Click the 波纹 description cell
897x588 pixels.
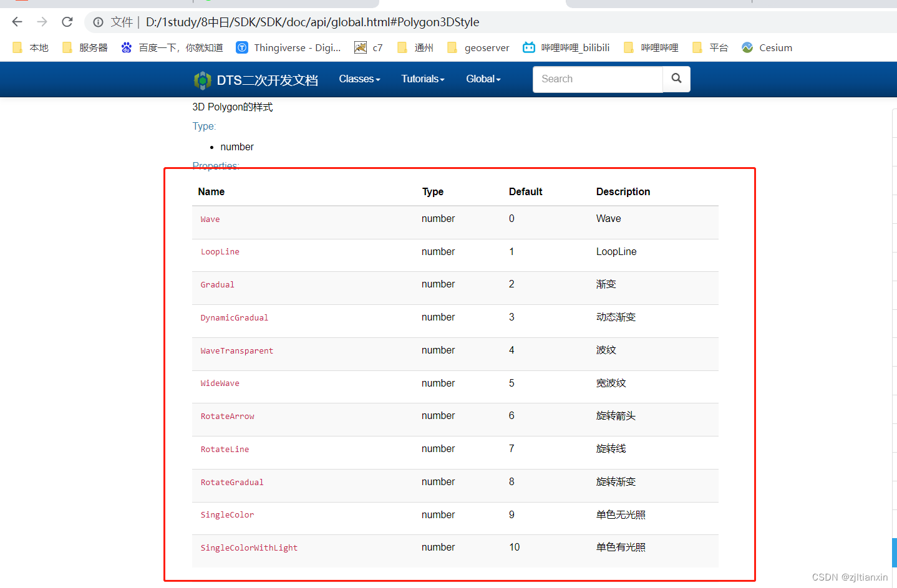click(606, 350)
